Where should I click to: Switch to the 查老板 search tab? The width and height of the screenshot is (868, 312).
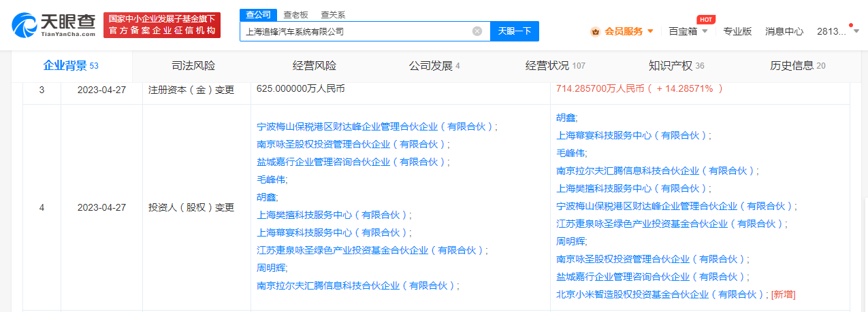(294, 14)
